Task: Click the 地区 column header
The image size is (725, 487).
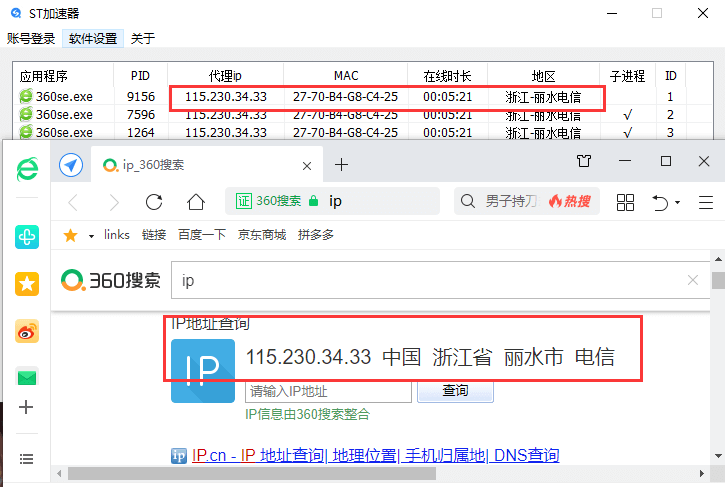Action: coord(543,76)
